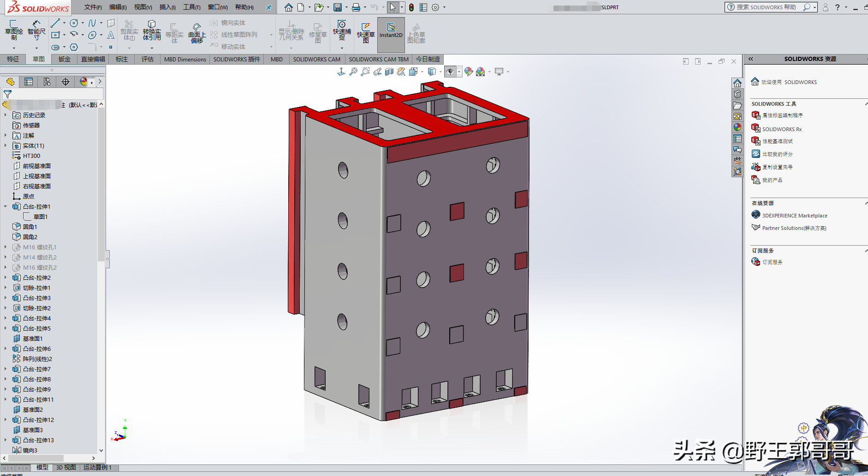
Task: Select the Straight Slot sketch tool
Action: coord(55,47)
